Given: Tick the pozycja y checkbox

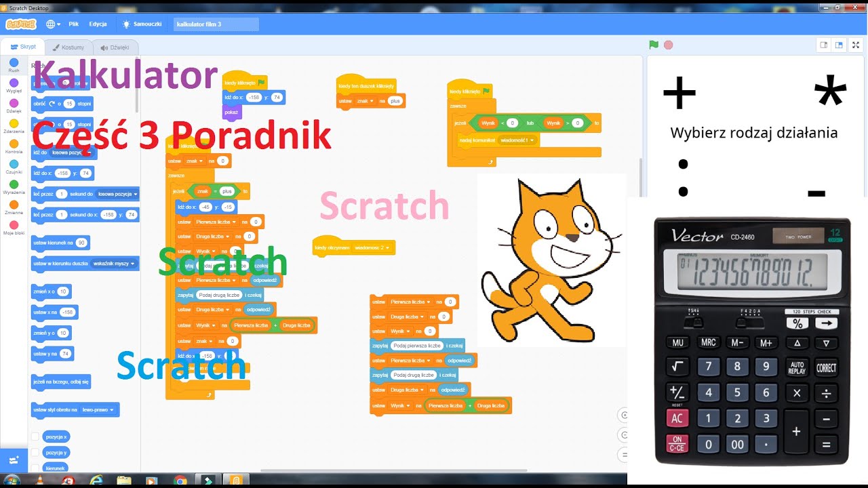Looking at the screenshot, I should pos(35,452).
